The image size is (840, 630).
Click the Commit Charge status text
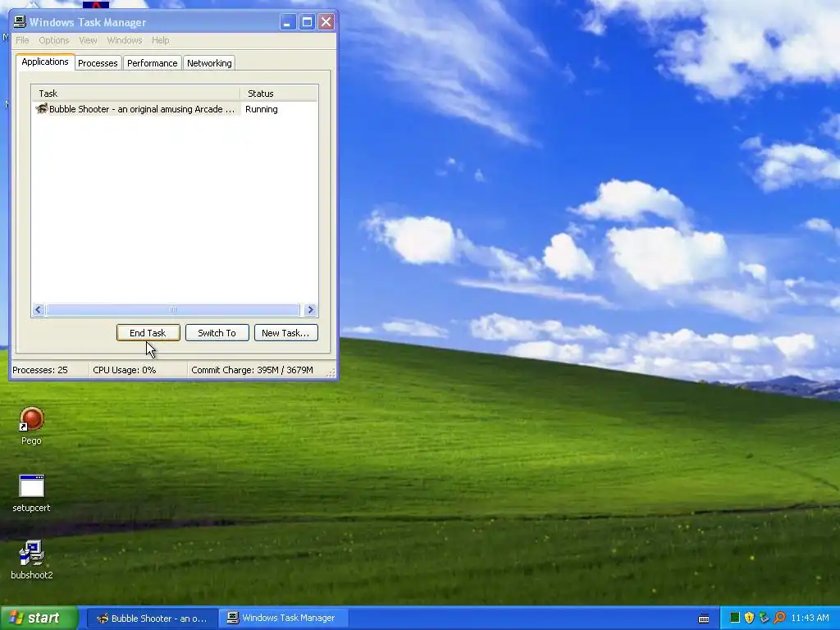(253, 370)
